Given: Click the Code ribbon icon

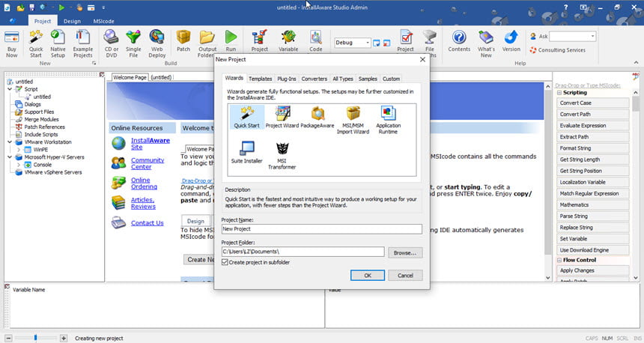Looking at the screenshot, I should [x=316, y=41].
